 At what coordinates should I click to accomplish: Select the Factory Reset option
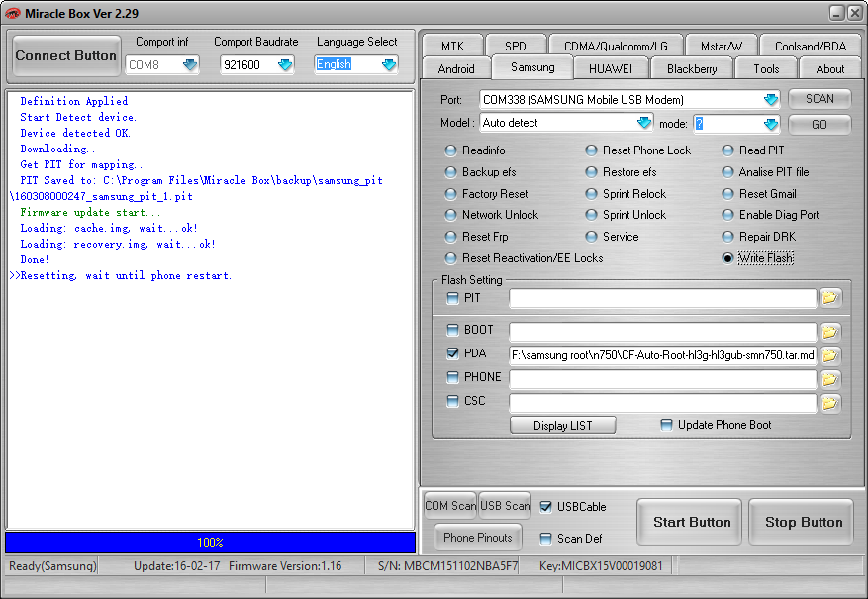(x=450, y=194)
